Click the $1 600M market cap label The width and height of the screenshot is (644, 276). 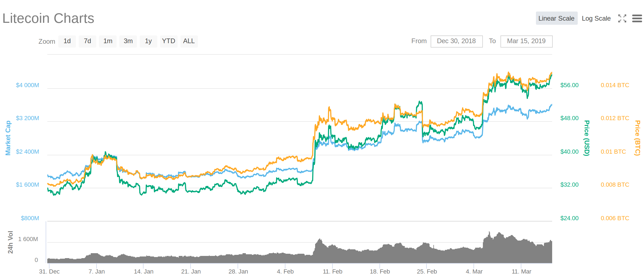pyautogui.click(x=27, y=185)
